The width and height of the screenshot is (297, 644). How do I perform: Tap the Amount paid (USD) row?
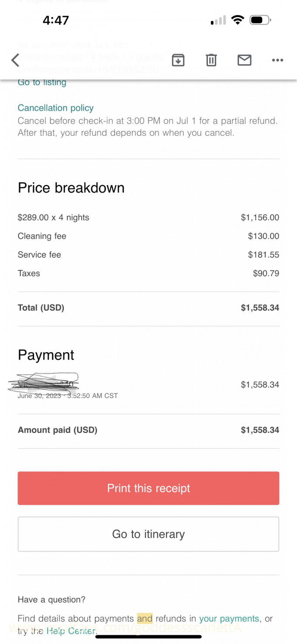(x=57, y=430)
